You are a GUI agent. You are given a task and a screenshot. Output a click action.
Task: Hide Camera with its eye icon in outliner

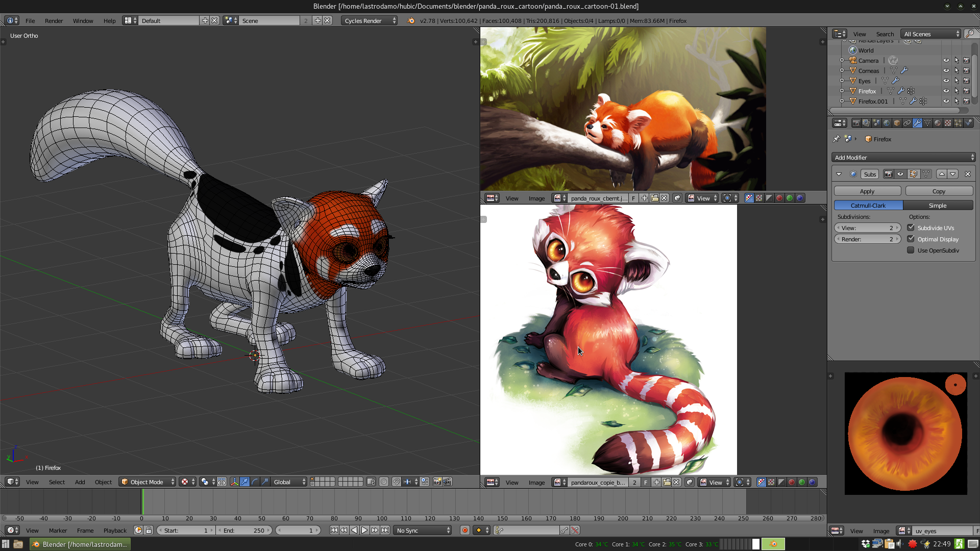[x=946, y=60]
